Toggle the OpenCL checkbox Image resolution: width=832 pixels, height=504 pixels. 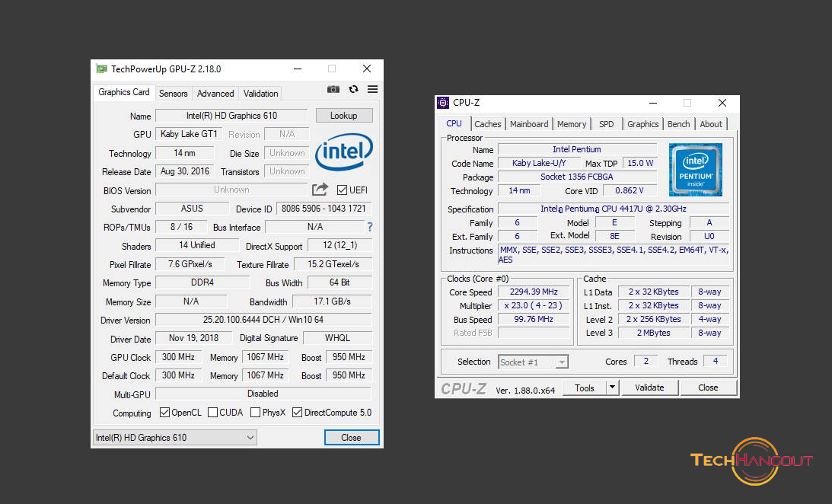[x=165, y=412]
